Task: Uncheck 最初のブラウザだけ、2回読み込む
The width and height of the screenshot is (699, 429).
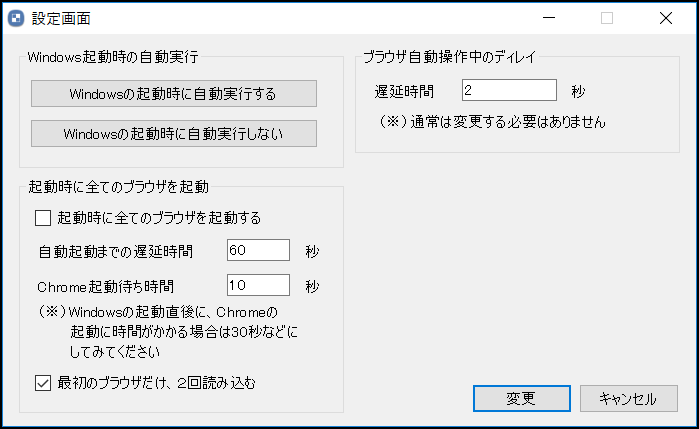Action: [x=43, y=381]
